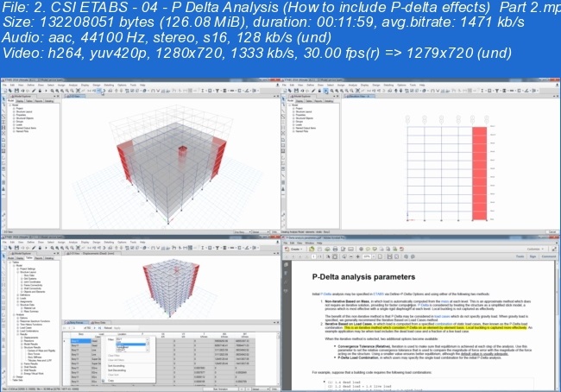Open the Options menu in the displacements ETABS window
561x392 pixels.
pyautogui.click(x=122, y=242)
